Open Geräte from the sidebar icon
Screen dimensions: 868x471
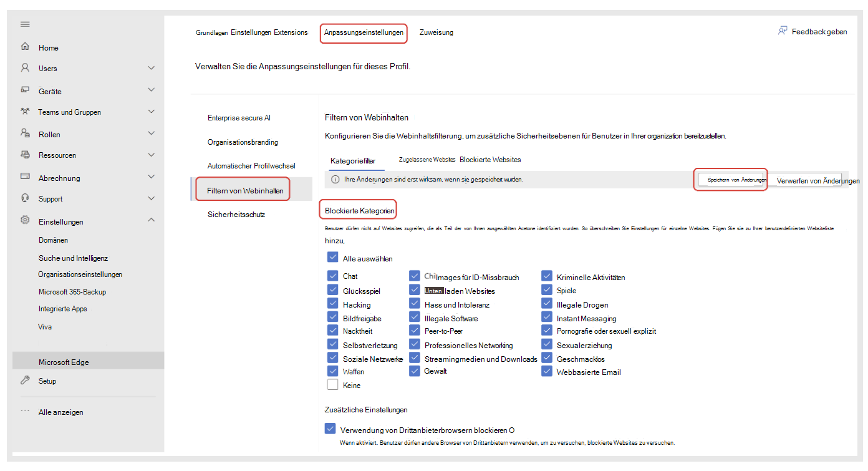(x=25, y=89)
